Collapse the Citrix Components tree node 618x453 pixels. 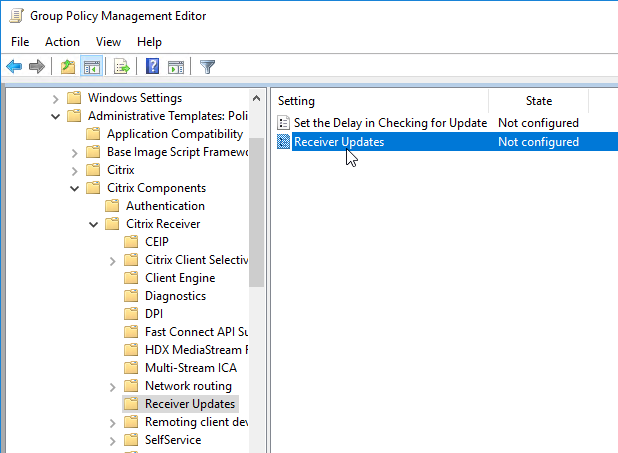pyautogui.click(x=74, y=188)
